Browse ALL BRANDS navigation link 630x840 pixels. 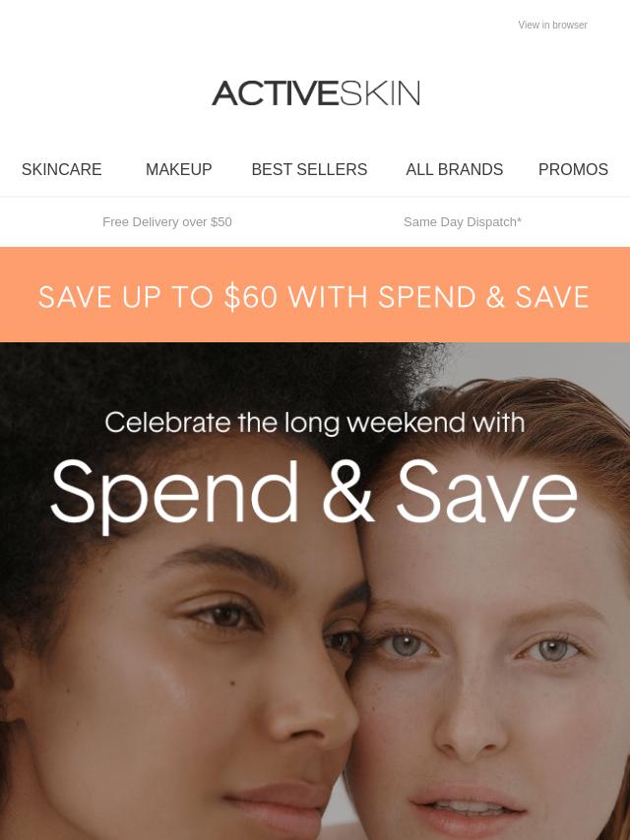coord(454,169)
